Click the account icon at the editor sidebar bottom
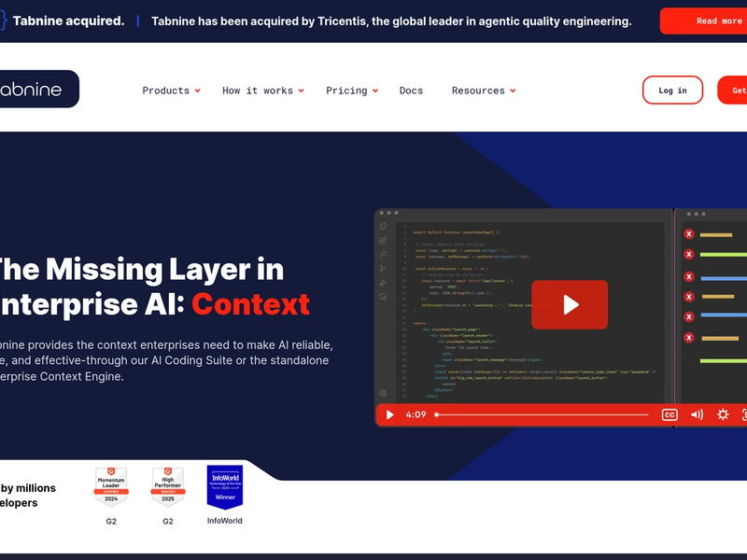747x560 pixels. 383,393
